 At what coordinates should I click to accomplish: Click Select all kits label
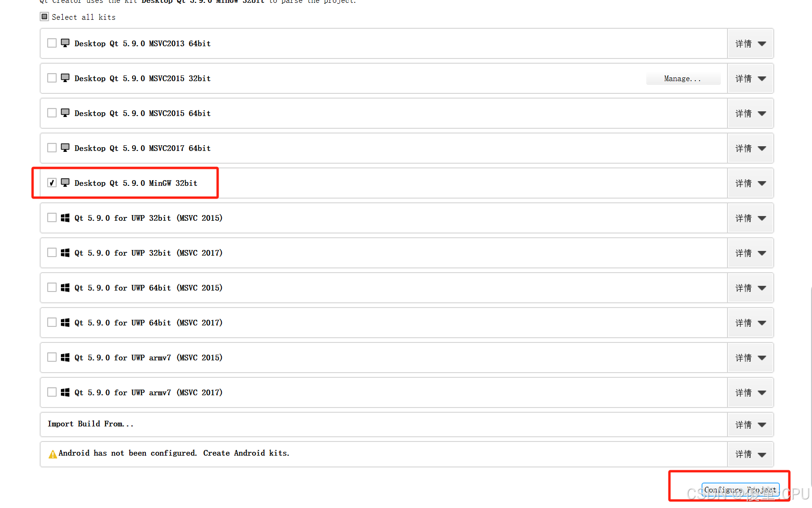coord(84,17)
